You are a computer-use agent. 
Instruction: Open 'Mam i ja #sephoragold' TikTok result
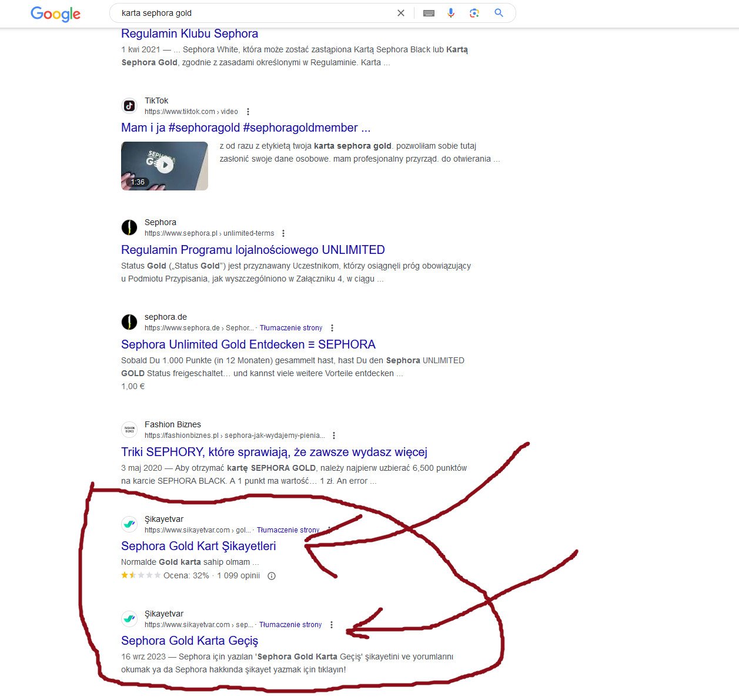(246, 128)
